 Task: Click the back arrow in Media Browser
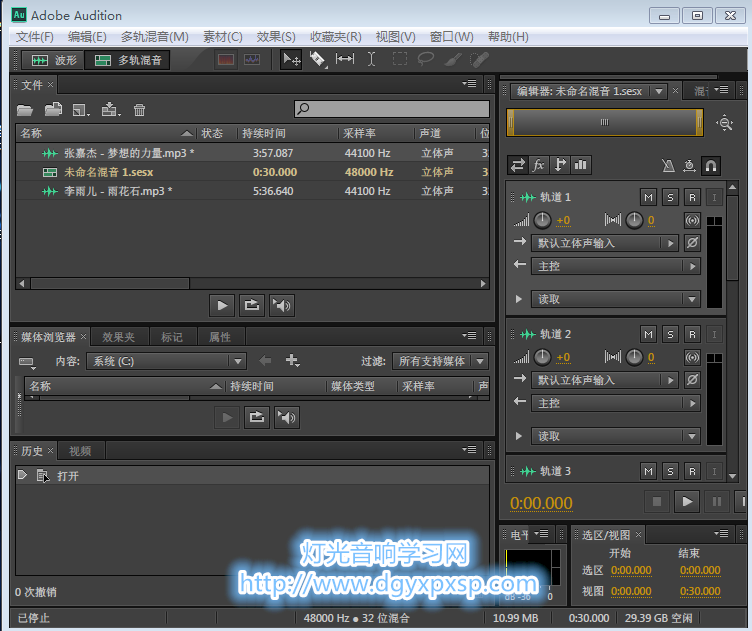pos(265,360)
